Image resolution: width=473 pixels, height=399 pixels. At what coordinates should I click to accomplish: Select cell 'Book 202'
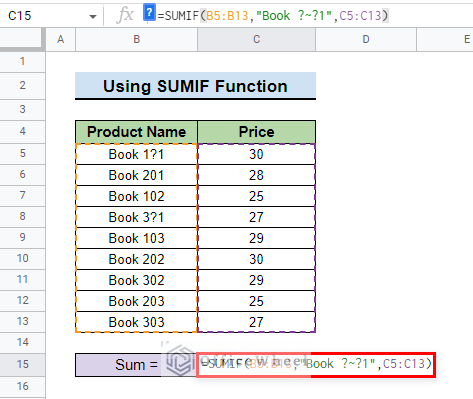click(136, 259)
